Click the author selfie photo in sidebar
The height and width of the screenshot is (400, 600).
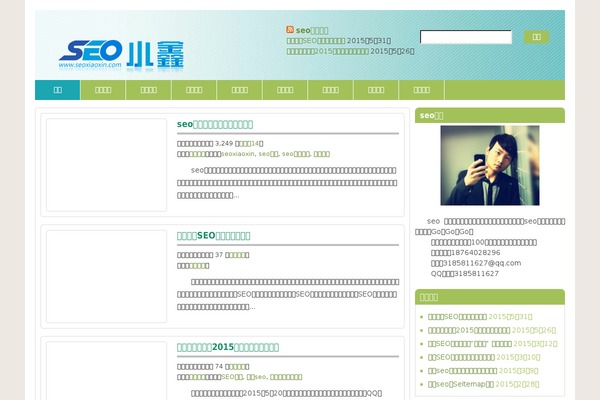click(490, 165)
